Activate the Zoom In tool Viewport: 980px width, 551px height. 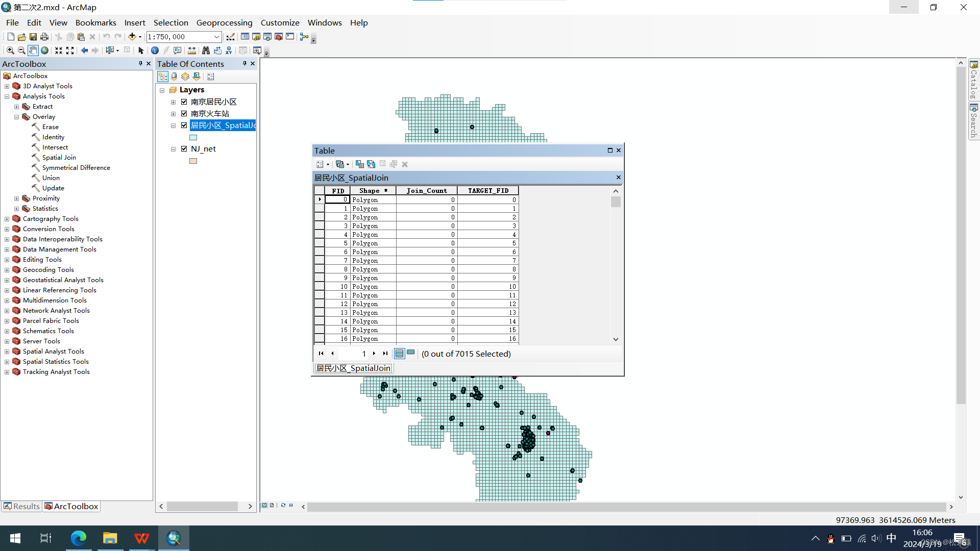(x=10, y=51)
